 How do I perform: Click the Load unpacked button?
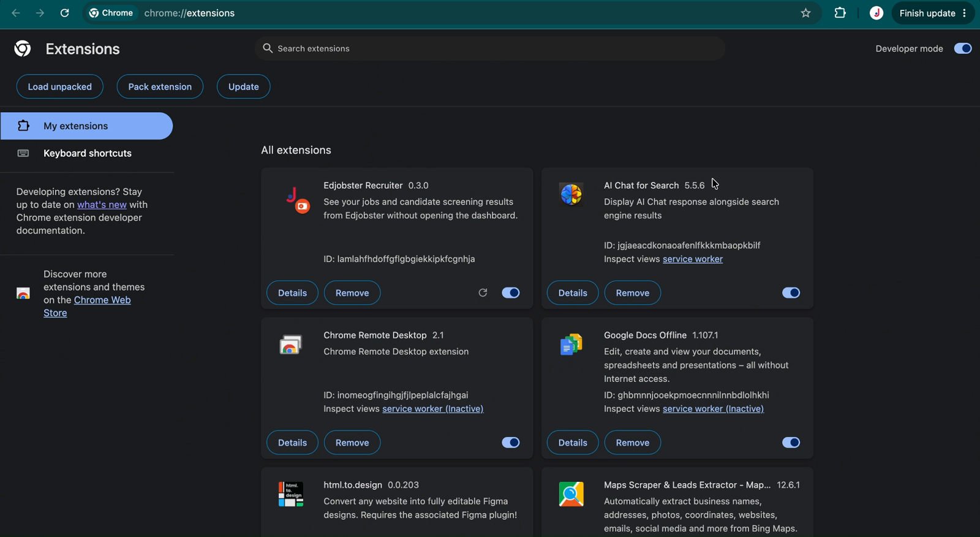pos(59,86)
